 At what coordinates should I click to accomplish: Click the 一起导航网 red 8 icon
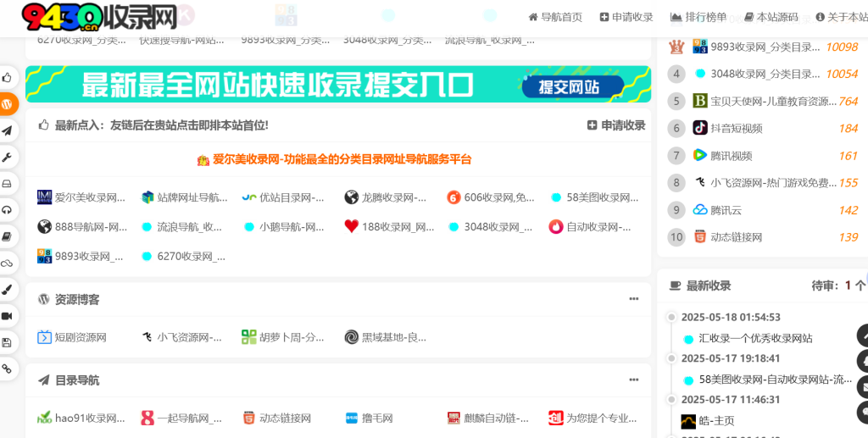[x=147, y=418]
